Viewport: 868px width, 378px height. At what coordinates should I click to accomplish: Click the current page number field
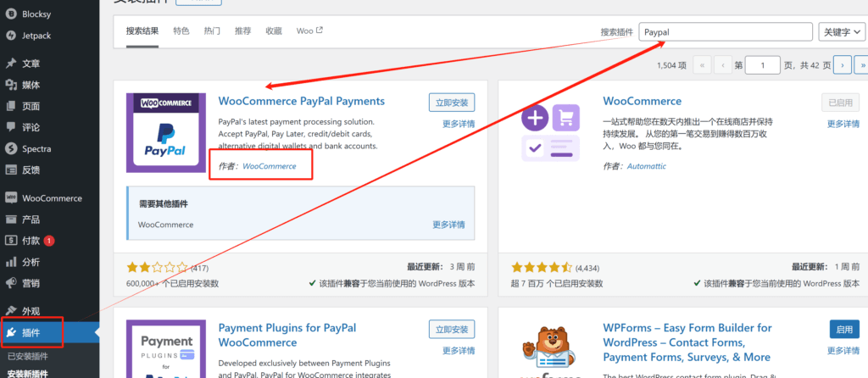coord(763,65)
